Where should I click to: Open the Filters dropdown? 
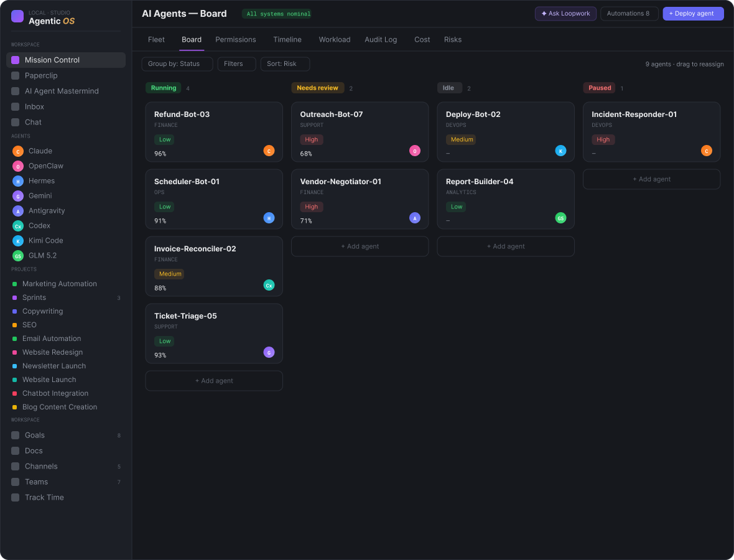(237, 64)
